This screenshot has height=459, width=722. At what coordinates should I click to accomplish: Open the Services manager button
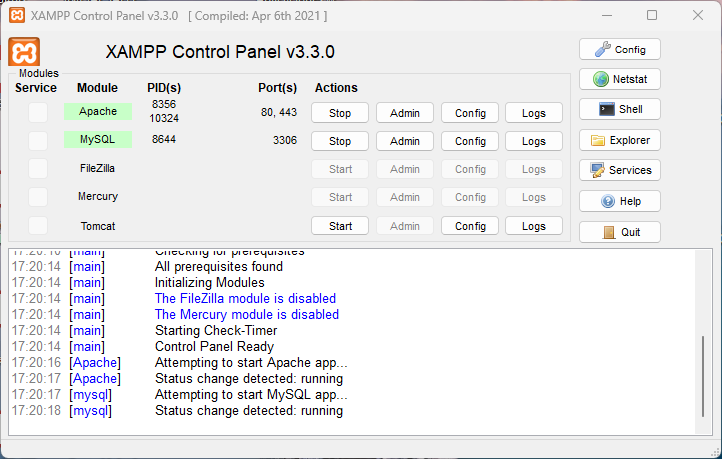[619, 170]
